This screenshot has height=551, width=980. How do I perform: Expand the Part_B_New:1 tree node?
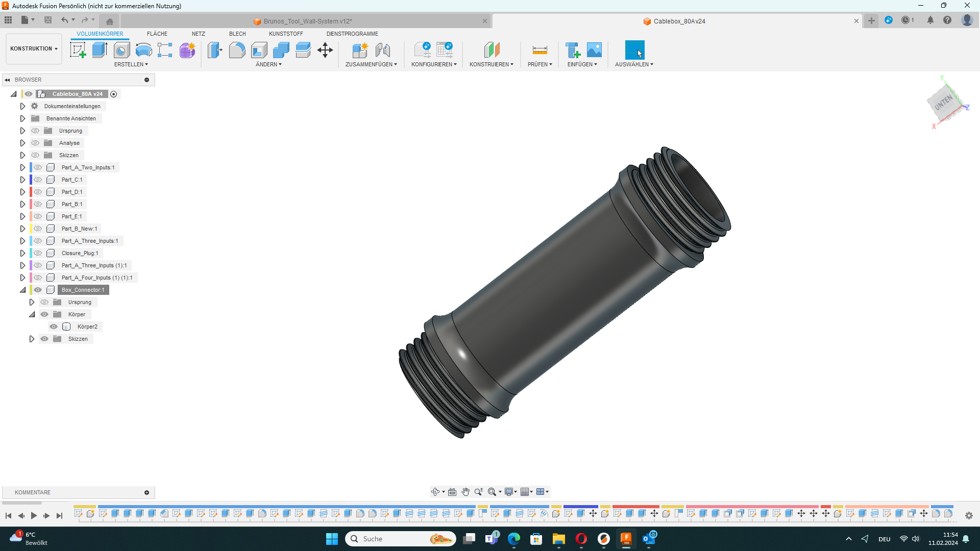click(x=22, y=229)
